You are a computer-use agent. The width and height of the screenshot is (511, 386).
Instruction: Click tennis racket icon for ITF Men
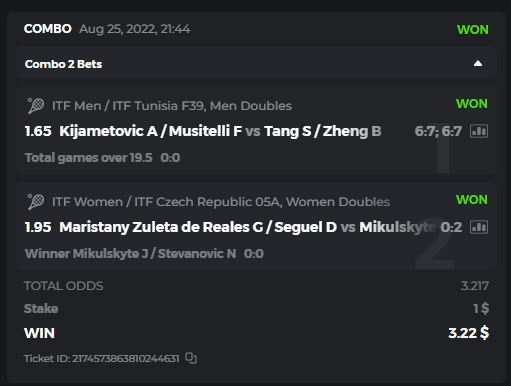tap(36, 106)
